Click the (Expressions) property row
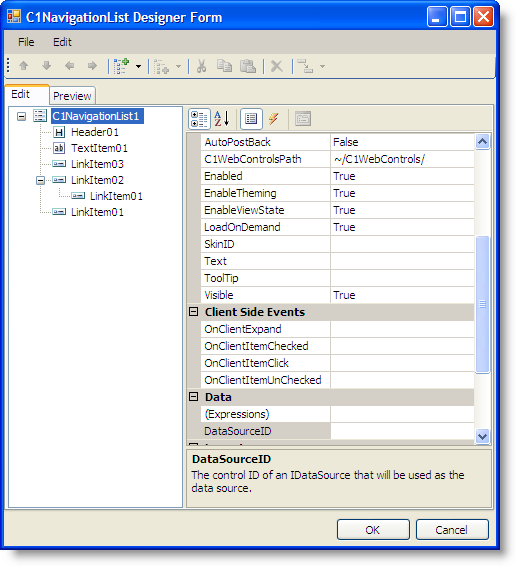The image size is (516, 566). click(337, 414)
